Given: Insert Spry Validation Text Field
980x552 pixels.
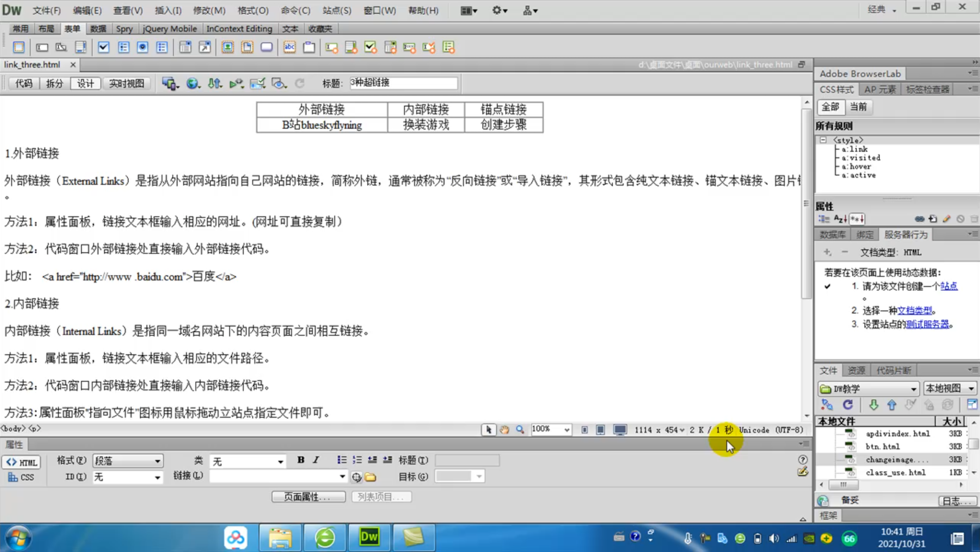Looking at the screenshot, I should pyautogui.click(x=331, y=48).
